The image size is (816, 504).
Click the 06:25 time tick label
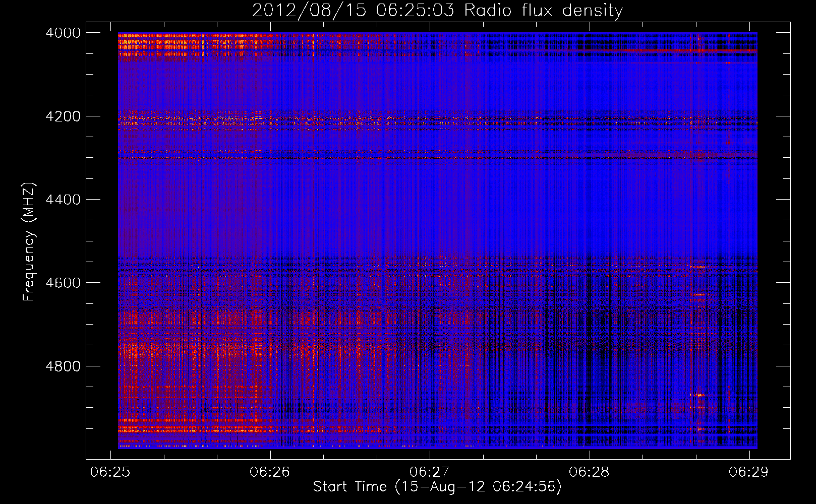[110, 472]
